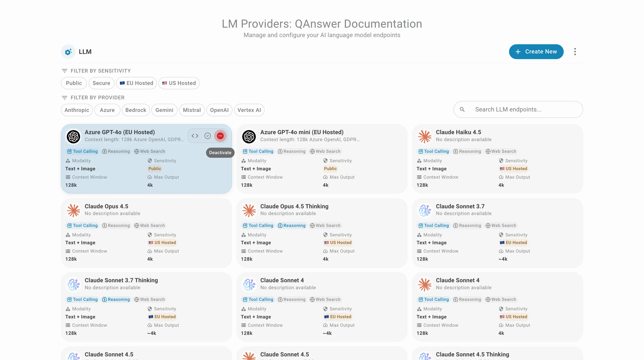Click the Max Output gauge icon on Claude Sonnet 3.7

coord(501,251)
